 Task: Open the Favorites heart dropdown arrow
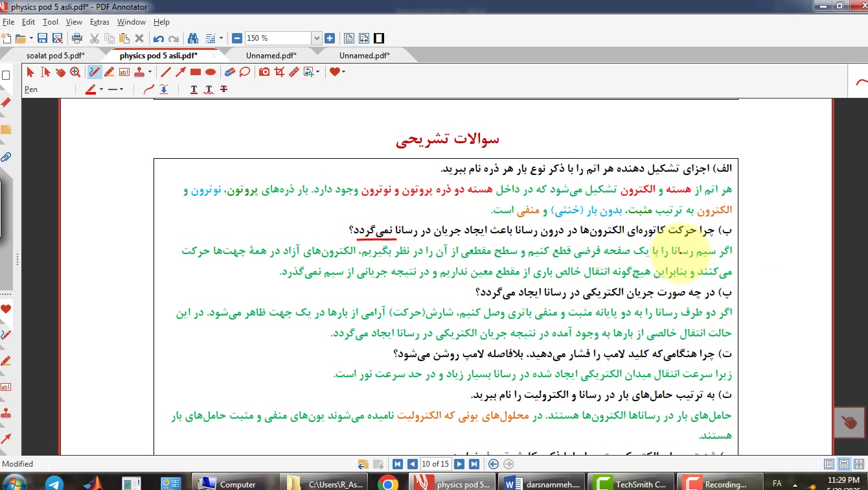point(343,72)
